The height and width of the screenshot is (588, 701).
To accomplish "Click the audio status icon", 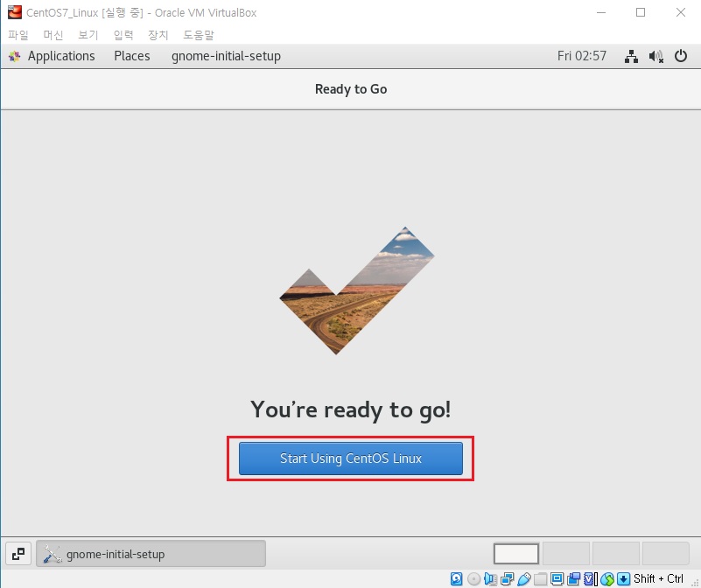I will point(490,579).
